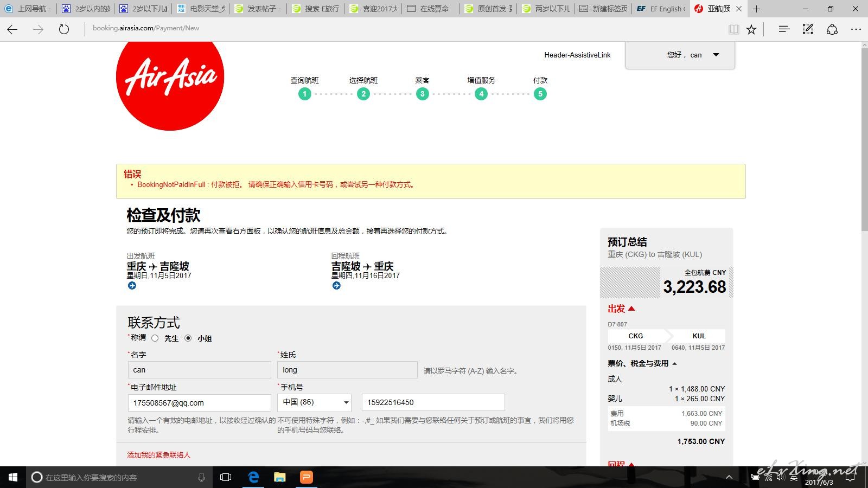Click phone number field 15922516450
The image size is (868, 488).
pyautogui.click(x=433, y=402)
